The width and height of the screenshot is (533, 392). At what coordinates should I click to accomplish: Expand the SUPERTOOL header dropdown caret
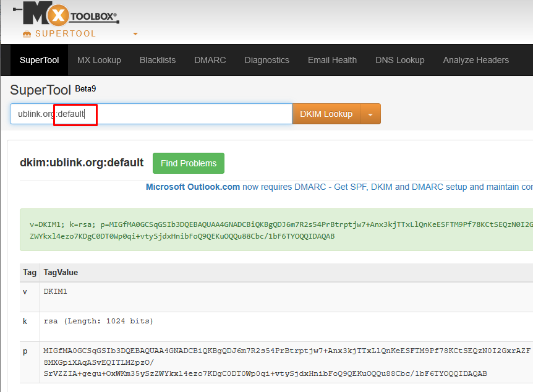coord(135,34)
